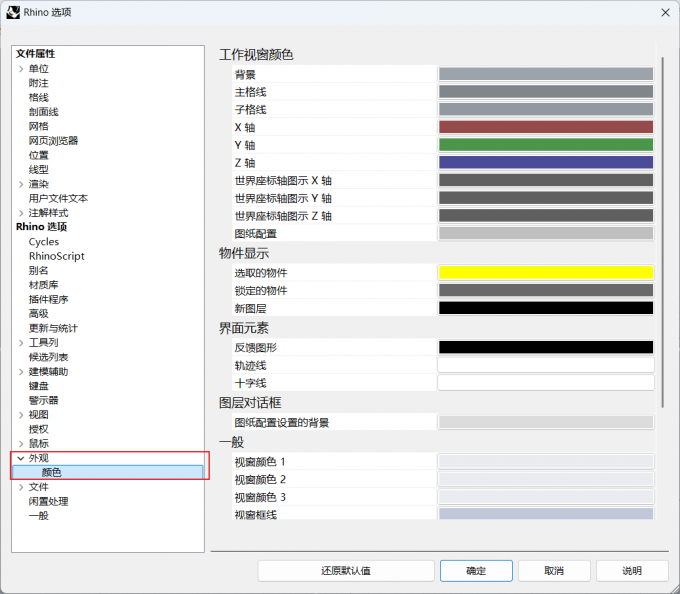Click the green Y 轴 color swatch
The width and height of the screenshot is (680, 594).
pos(546,144)
